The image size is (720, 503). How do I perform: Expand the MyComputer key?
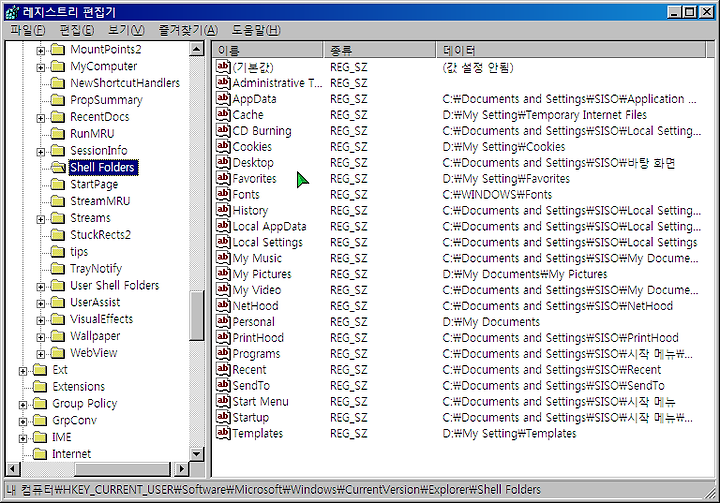(x=40, y=68)
